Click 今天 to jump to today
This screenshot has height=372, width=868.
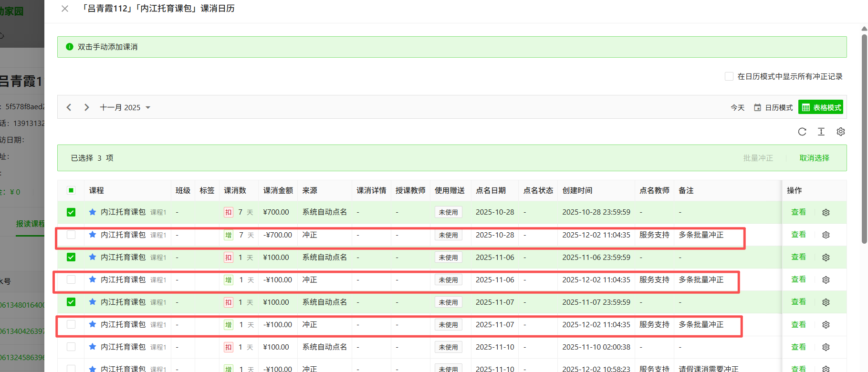coord(737,108)
